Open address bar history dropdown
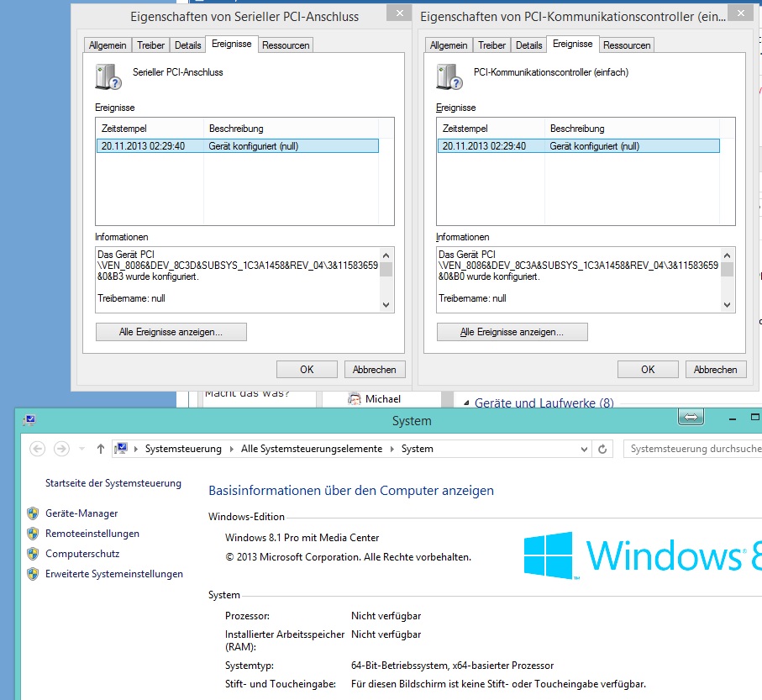 [x=584, y=450]
